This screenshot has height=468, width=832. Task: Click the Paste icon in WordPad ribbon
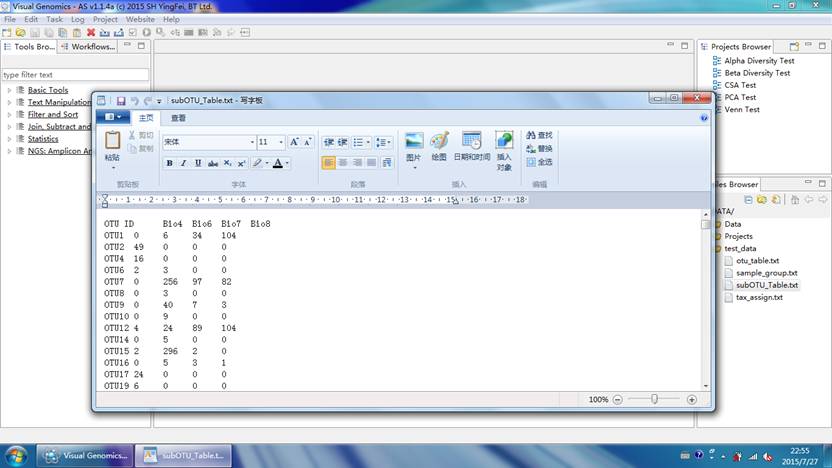pyautogui.click(x=112, y=141)
